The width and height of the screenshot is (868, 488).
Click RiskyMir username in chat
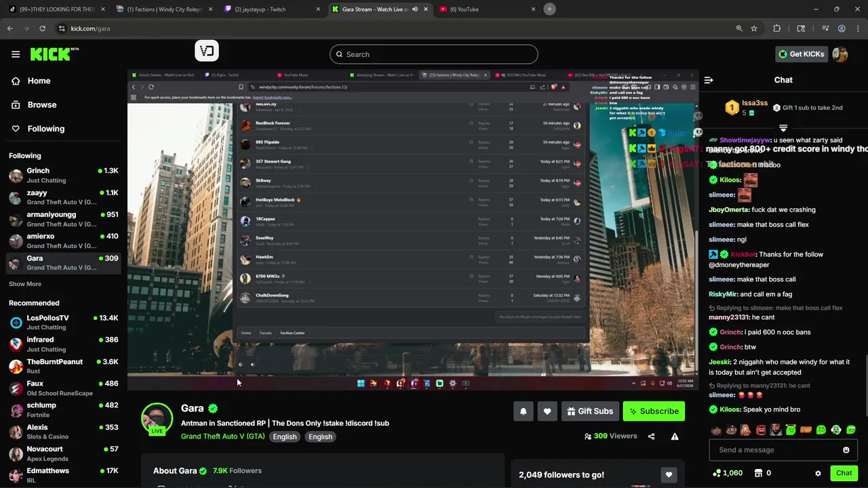pos(723,294)
